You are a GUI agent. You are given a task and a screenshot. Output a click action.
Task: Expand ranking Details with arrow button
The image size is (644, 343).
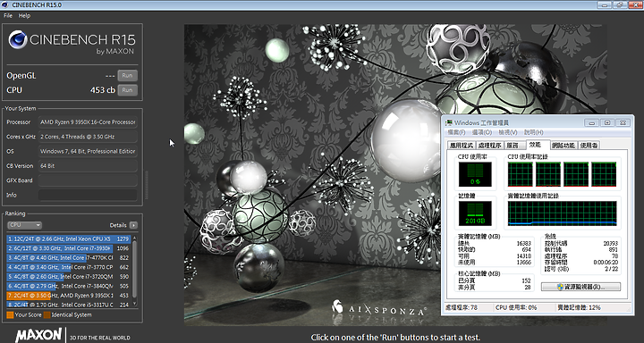coord(133,225)
